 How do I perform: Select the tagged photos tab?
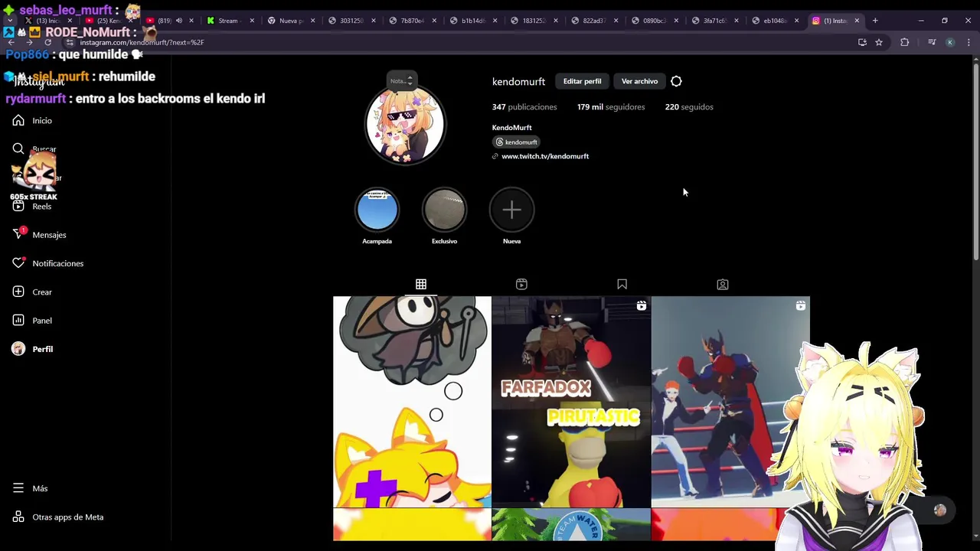(x=722, y=284)
